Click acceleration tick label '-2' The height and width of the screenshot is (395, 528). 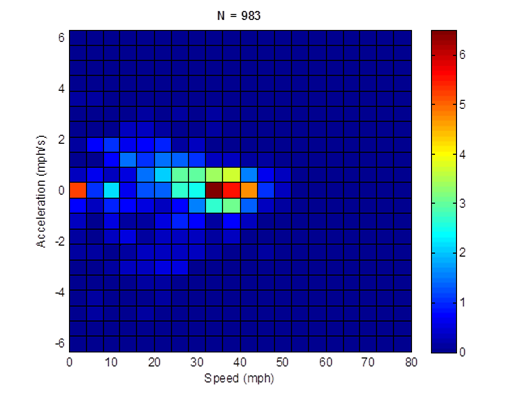(x=60, y=241)
